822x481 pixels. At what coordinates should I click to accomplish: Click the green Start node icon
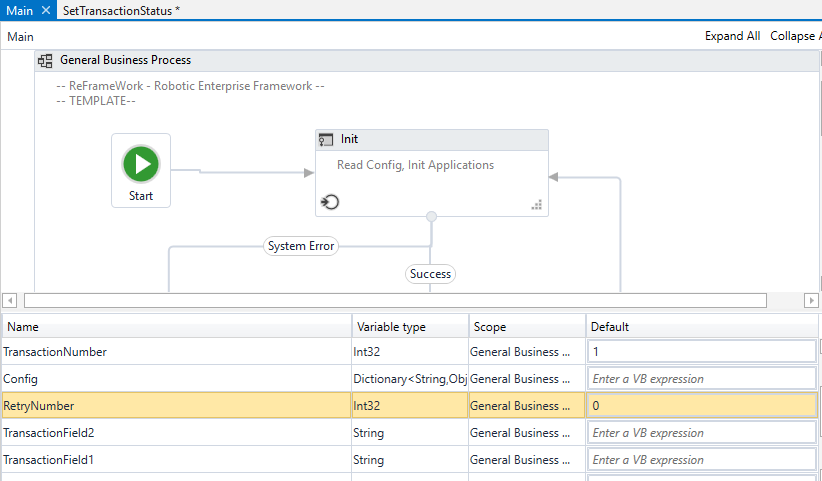click(x=141, y=163)
